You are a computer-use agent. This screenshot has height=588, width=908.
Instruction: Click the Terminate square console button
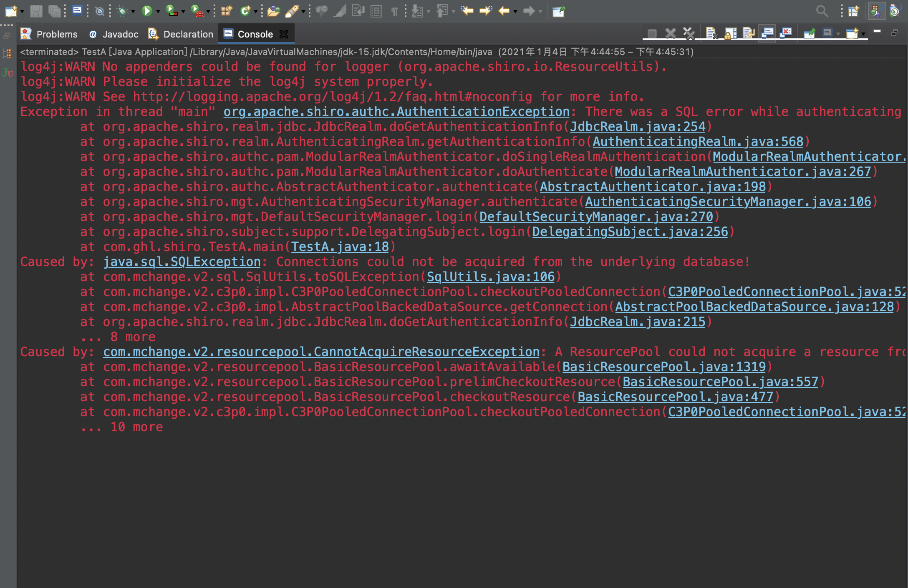[652, 33]
